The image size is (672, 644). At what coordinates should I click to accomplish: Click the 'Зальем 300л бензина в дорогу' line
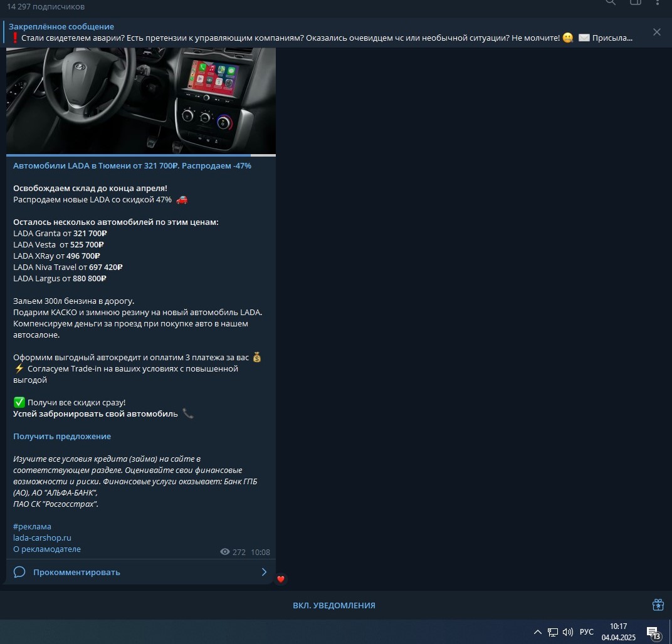coord(74,301)
